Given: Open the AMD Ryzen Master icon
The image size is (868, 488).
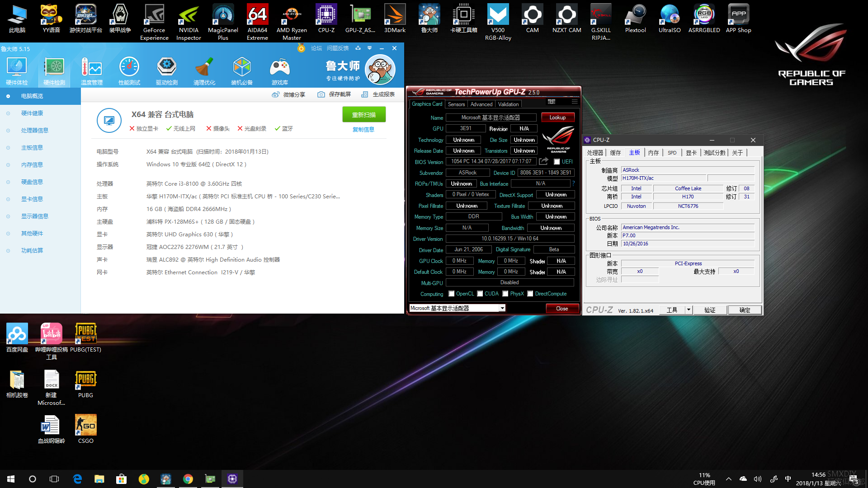Looking at the screenshot, I should coord(292,22).
